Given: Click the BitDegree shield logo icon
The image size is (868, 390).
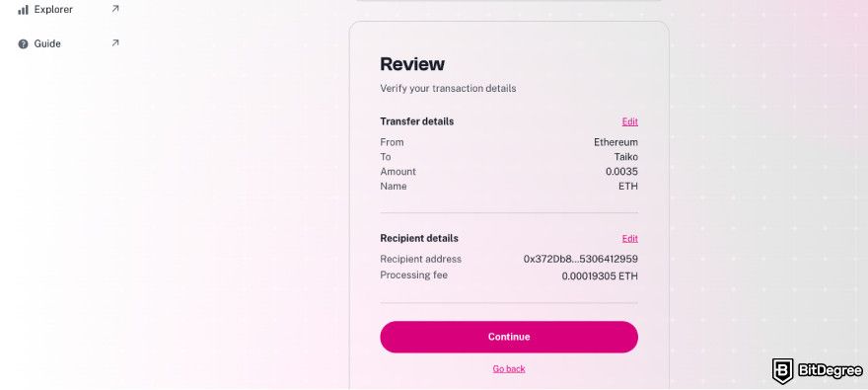Looking at the screenshot, I should [x=783, y=370].
